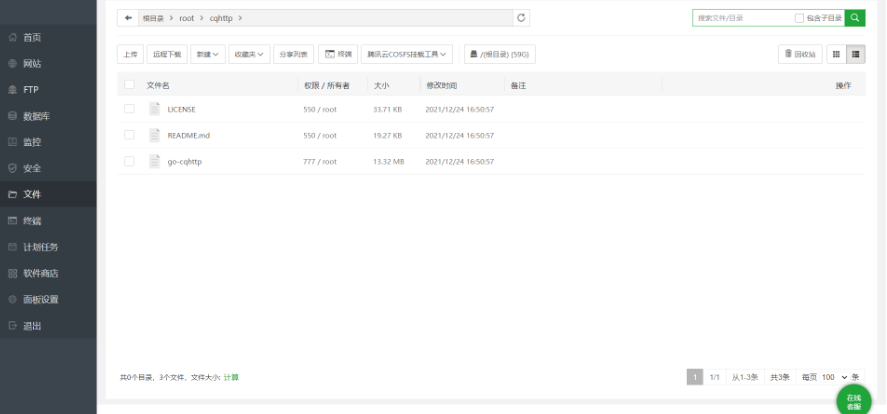
Task: Open the 回收站 recycle bin
Action: coord(800,54)
